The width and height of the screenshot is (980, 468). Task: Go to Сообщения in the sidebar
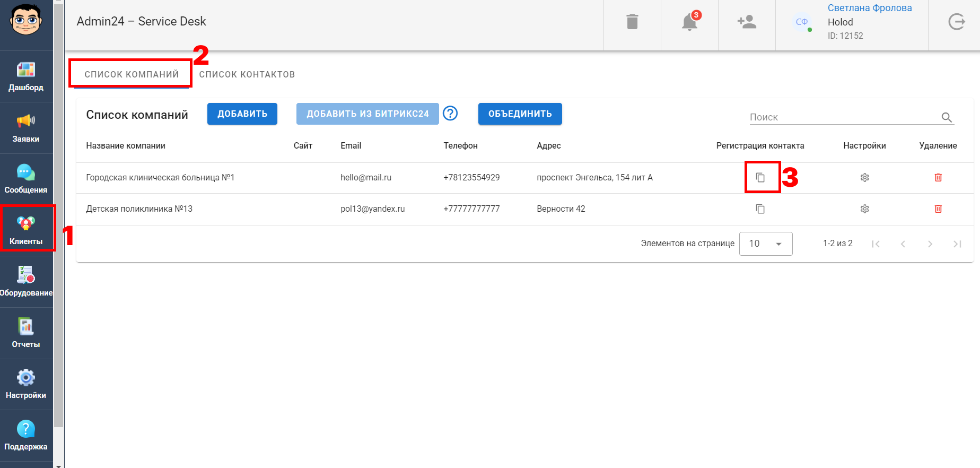pyautogui.click(x=26, y=179)
